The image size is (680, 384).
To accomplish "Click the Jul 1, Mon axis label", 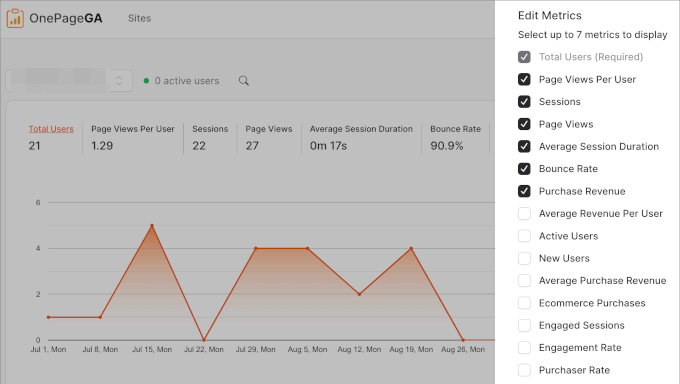I will click(48, 349).
